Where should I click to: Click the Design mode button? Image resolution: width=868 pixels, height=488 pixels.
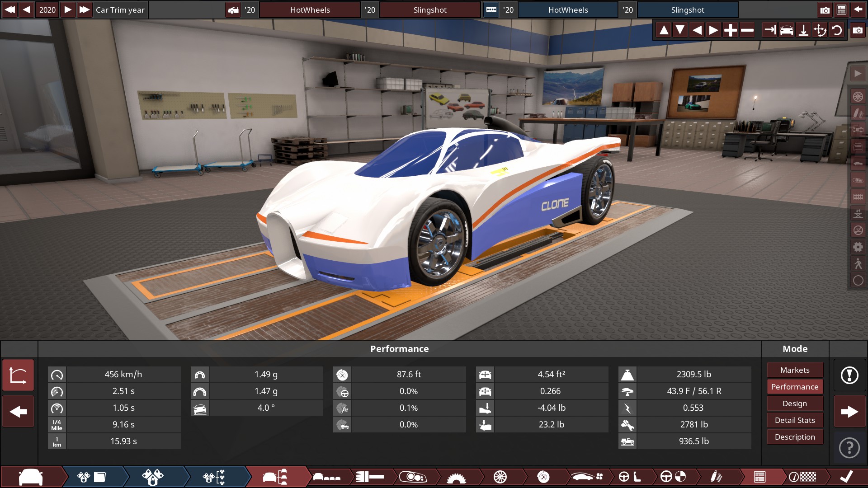click(x=794, y=404)
